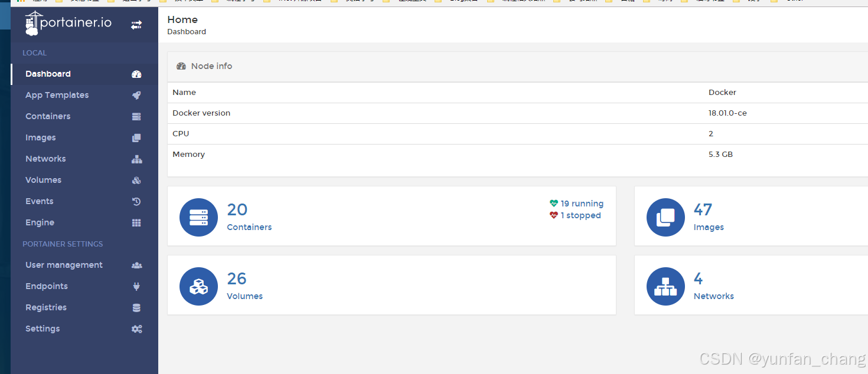Click the Node info gauge icon
The height and width of the screenshot is (374, 868).
click(181, 66)
